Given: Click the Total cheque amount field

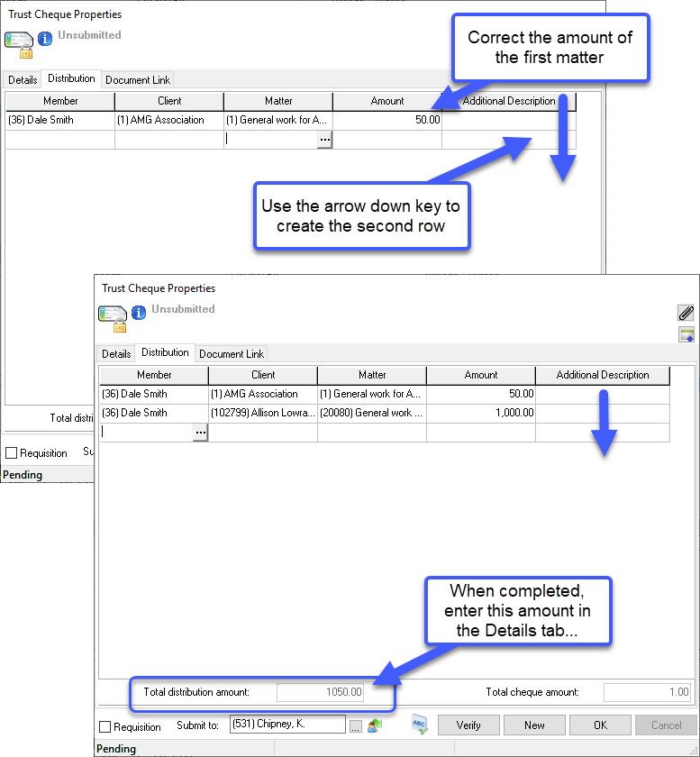Looking at the screenshot, I should coord(647,692).
